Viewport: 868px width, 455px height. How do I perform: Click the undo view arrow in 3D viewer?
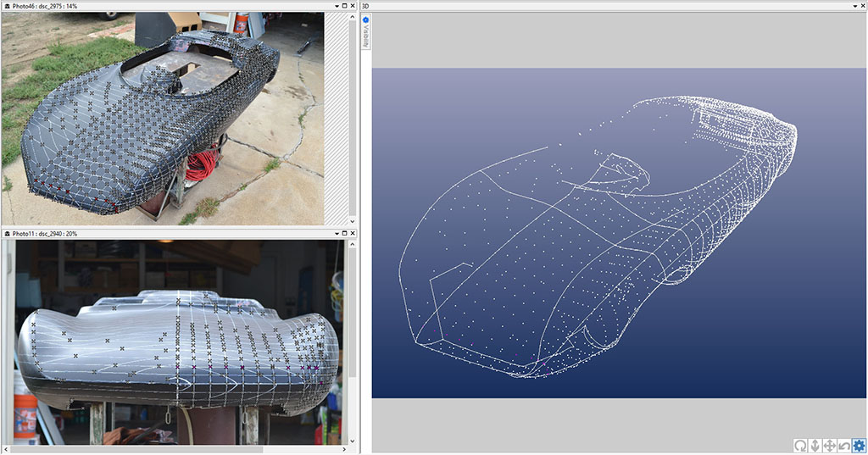[x=844, y=446]
